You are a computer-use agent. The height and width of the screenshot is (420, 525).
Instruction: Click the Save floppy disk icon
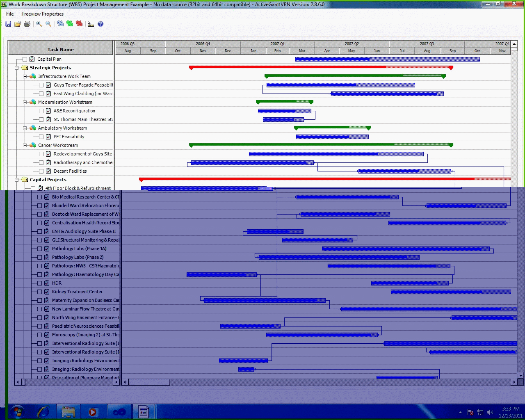point(8,24)
